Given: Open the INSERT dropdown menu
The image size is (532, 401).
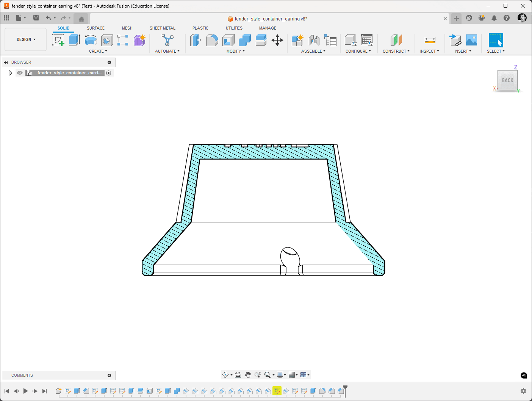Looking at the screenshot, I should pyautogui.click(x=463, y=51).
